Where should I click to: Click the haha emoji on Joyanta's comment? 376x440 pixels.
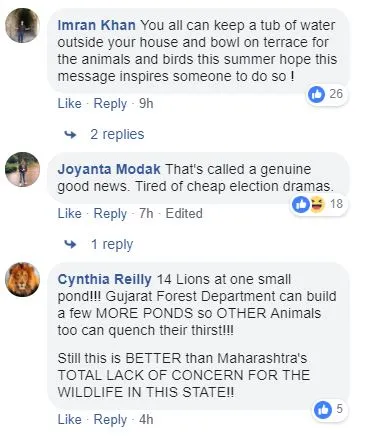pos(318,204)
